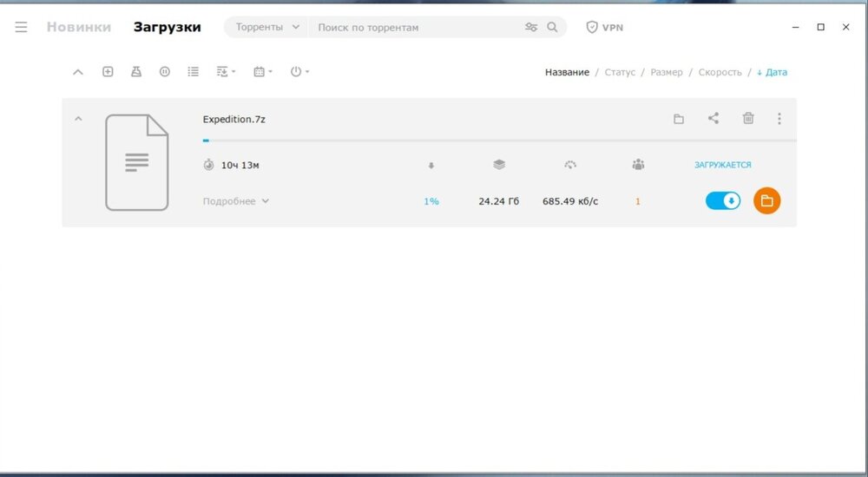This screenshot has width=868, height=477.
Task: Open the power shutdown options dropdown
Action: 299,71
